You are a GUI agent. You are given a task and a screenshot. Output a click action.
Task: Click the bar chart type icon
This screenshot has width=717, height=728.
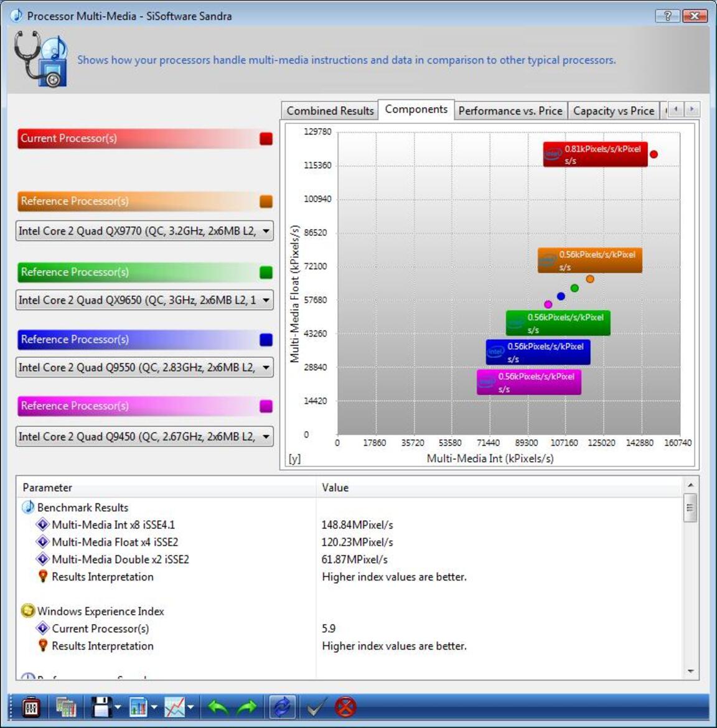tap(138, 707)
